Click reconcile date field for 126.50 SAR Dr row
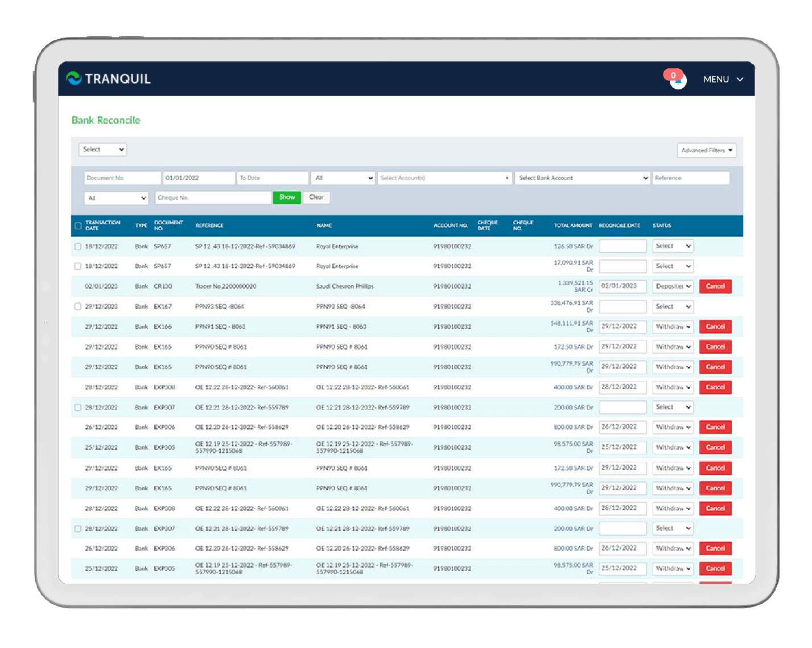The width and height of the screenshot is (812, 648). click(623, 246)
